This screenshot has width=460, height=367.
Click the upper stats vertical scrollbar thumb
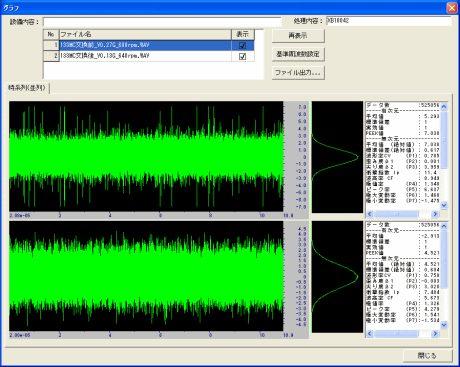pyautogui.click(x=444, y=140)
